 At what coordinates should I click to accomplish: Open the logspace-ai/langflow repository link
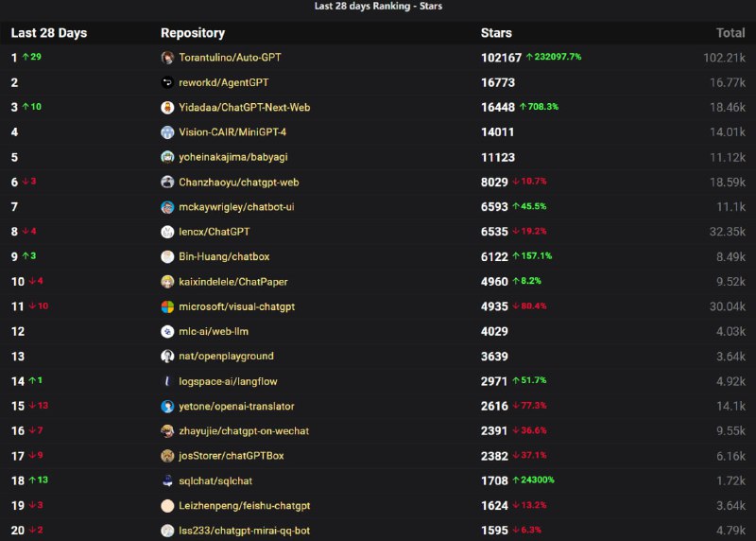click(228, 381)
